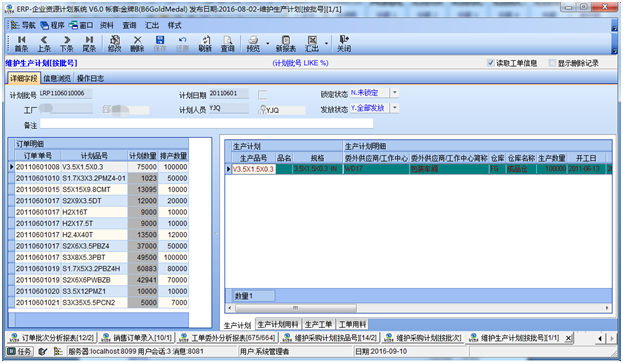This screenshot has height=363, width=623.
Task: Close the 维护生产计划[按批号] window tab with X
Action: tap(569, 338)
